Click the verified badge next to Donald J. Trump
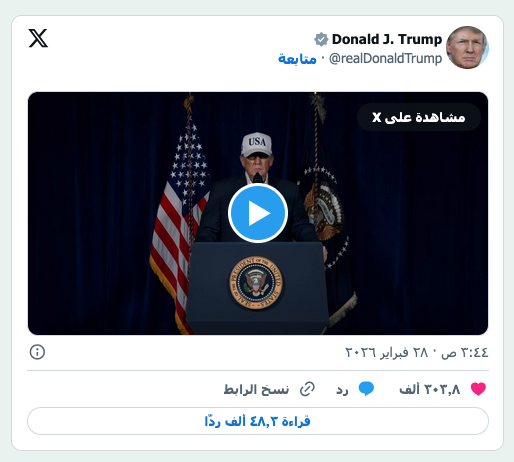The width and height of the screenshot is (514, 462). click(321, 39)
